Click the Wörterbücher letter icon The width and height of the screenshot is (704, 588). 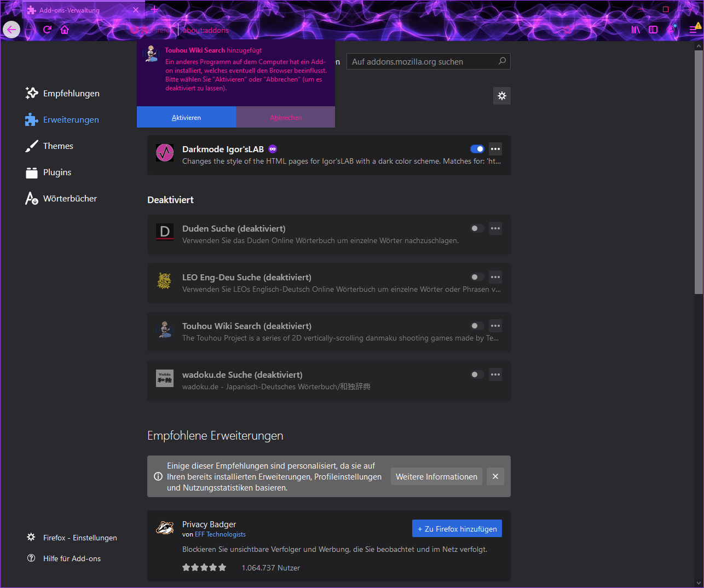click(32, 198)
